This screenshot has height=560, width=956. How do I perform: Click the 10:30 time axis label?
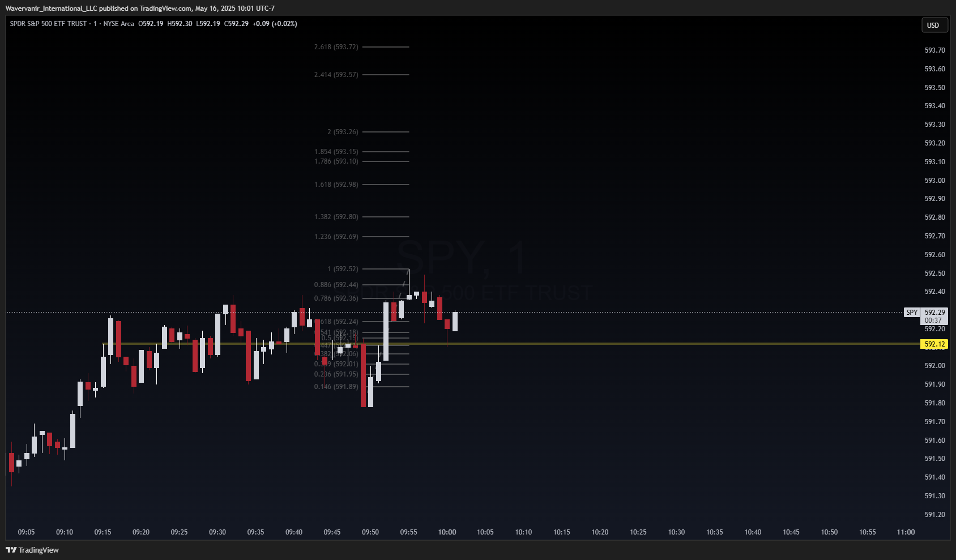676,532
